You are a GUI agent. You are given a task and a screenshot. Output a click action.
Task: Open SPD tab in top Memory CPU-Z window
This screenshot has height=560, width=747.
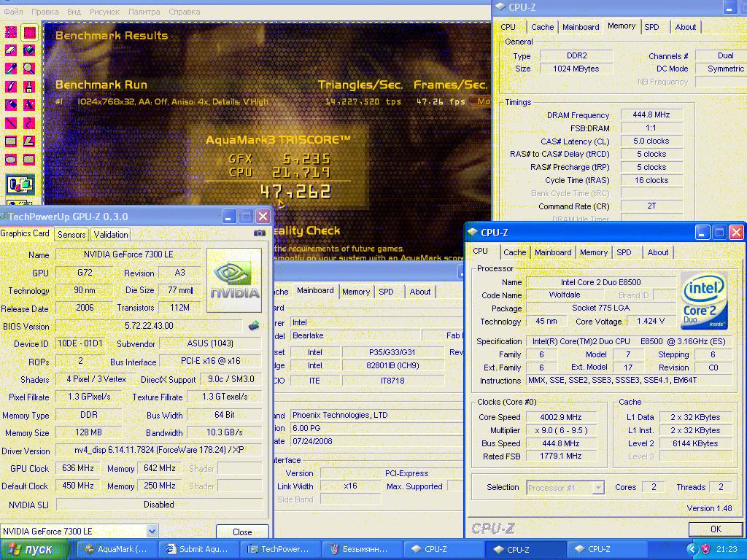pyautogui.click(x=651, y=27)
